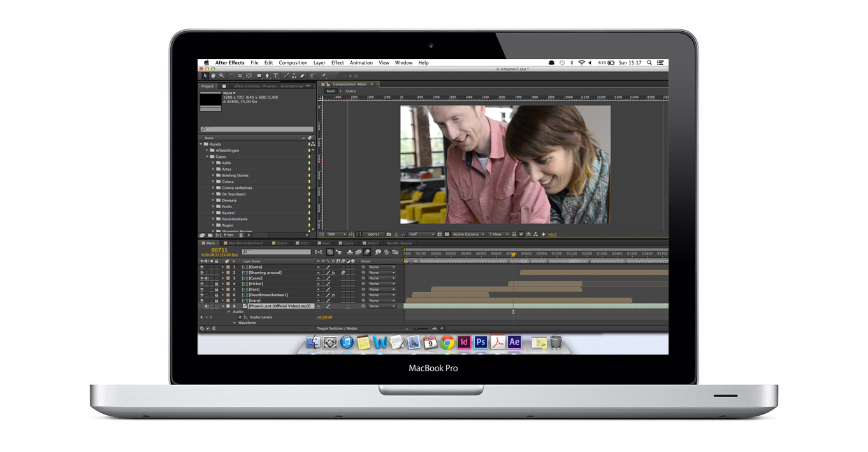Screen dimensions: 868x452
Task: Click Toggle Switches / Modes button
Action: (x=337, y=328)
